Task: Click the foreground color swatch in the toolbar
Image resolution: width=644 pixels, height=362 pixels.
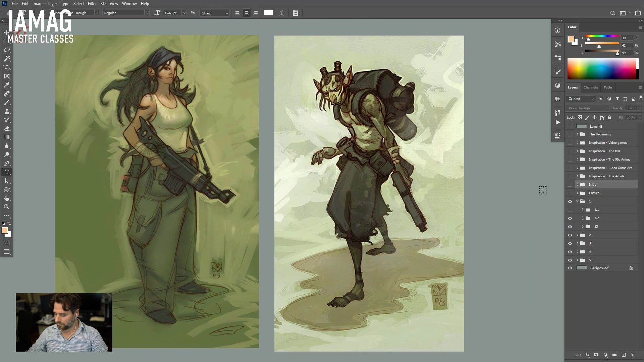Action: tap(5, 231)
